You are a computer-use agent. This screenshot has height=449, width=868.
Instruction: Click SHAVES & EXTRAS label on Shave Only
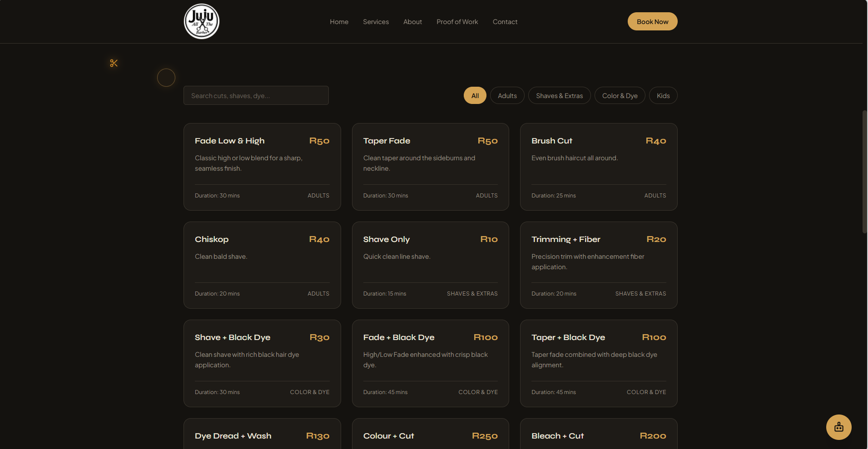click(472, 294)
